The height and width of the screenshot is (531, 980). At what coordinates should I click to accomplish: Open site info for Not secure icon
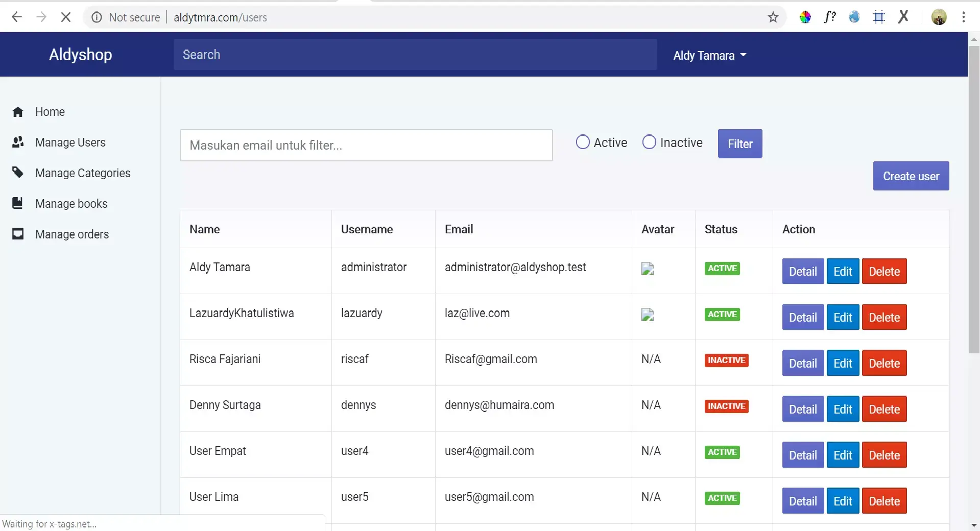point(97,17)
